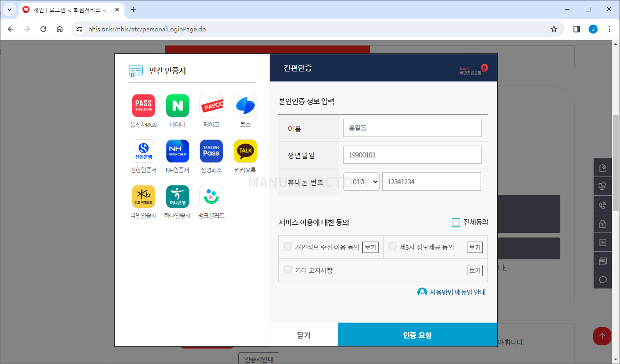Click the stacked windows icon in right sidebar
The image size is (620, 364).
pyautogui.click(x=603, y=261)
